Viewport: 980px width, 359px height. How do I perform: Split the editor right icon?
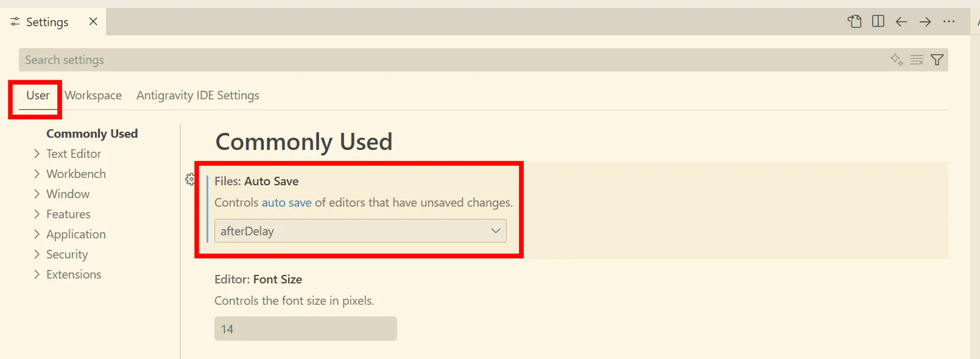point(878,21)
